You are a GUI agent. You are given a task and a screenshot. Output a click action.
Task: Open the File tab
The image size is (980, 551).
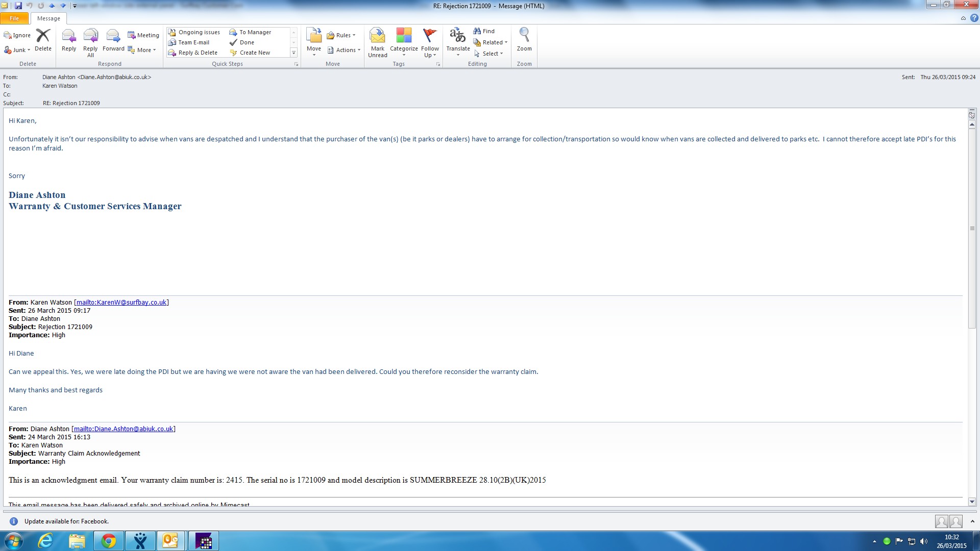coord(14,18)
